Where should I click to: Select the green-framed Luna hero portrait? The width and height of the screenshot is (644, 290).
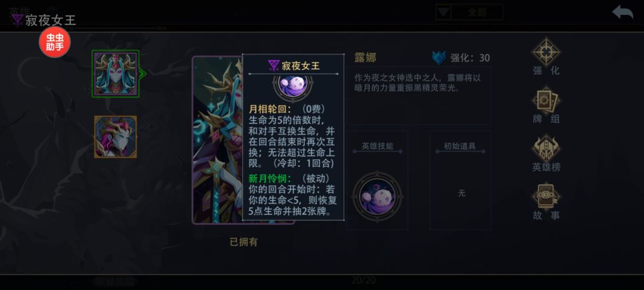click(116, 74)
